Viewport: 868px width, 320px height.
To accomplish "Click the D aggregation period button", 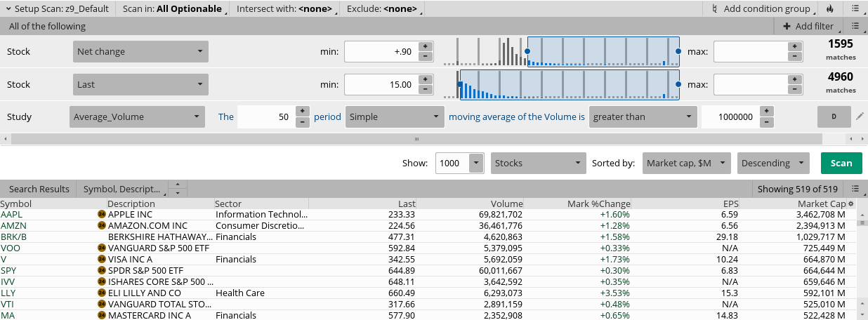I will pyautogui.click(x=834, y=116).
